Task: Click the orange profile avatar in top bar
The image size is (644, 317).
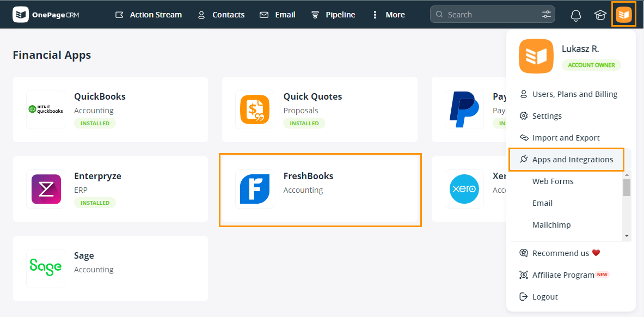Action: 623,15
